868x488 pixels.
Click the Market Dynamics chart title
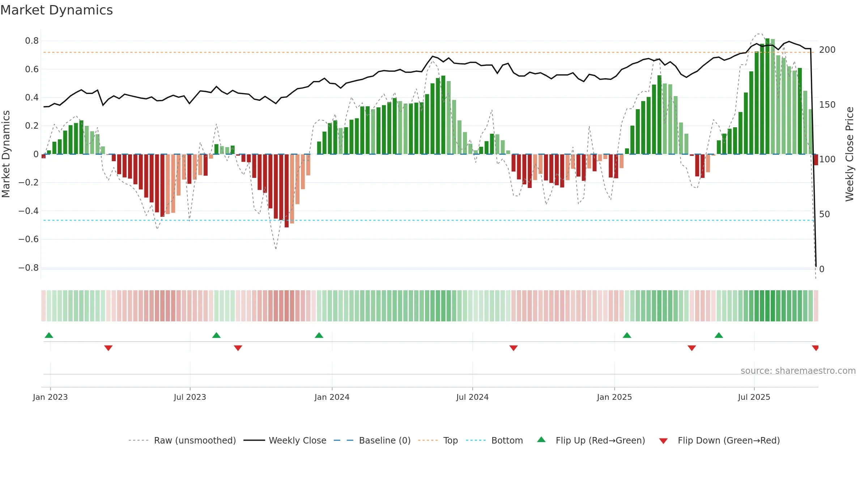[x=56, y=10]
